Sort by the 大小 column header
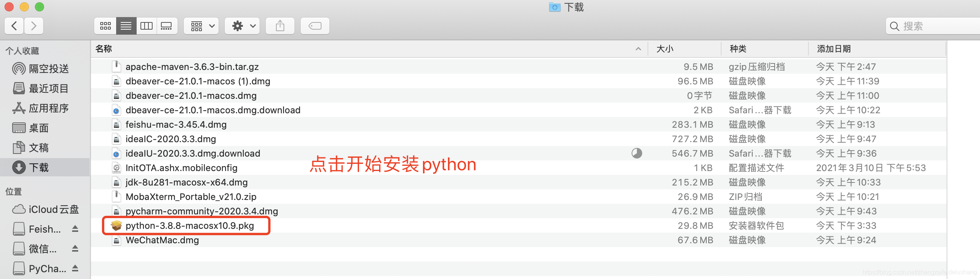The width and height of the screenshot is (980, 279). click(x=665, y=49)
